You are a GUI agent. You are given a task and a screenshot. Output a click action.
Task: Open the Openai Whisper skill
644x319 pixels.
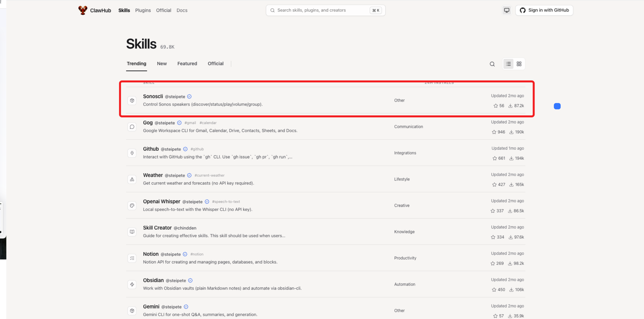[161, 201]
